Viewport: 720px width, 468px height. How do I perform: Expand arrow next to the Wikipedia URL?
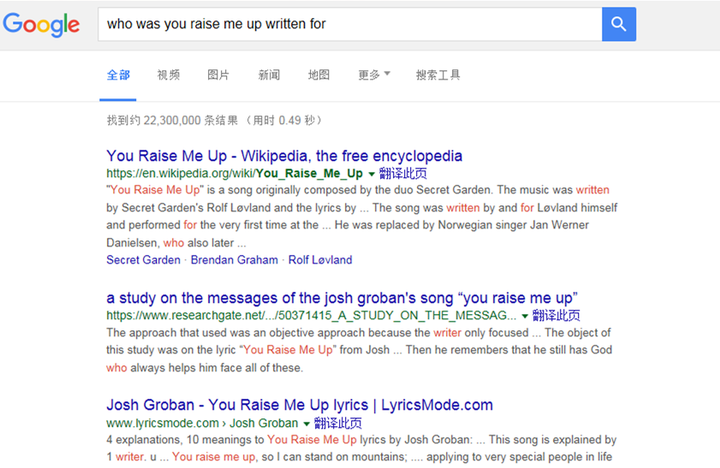(x=371, y=174)
